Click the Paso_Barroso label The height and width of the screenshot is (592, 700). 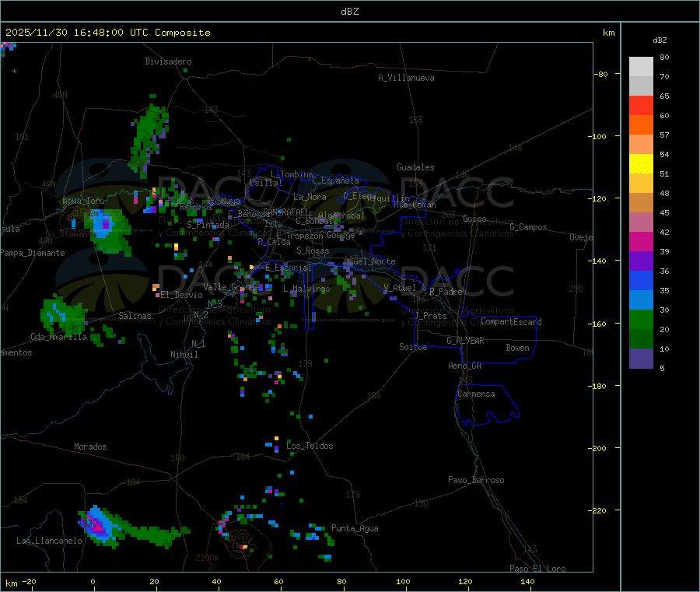coord(476,480)
